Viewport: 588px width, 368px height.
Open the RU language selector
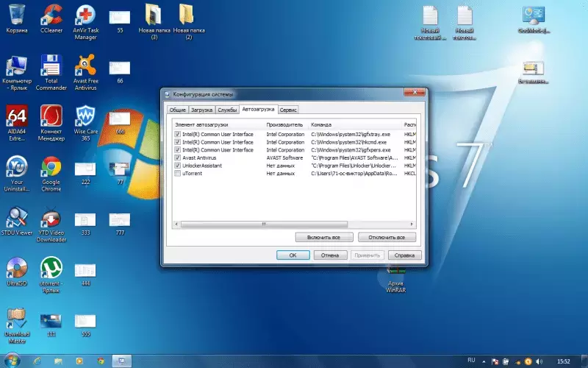click(471, 361)
